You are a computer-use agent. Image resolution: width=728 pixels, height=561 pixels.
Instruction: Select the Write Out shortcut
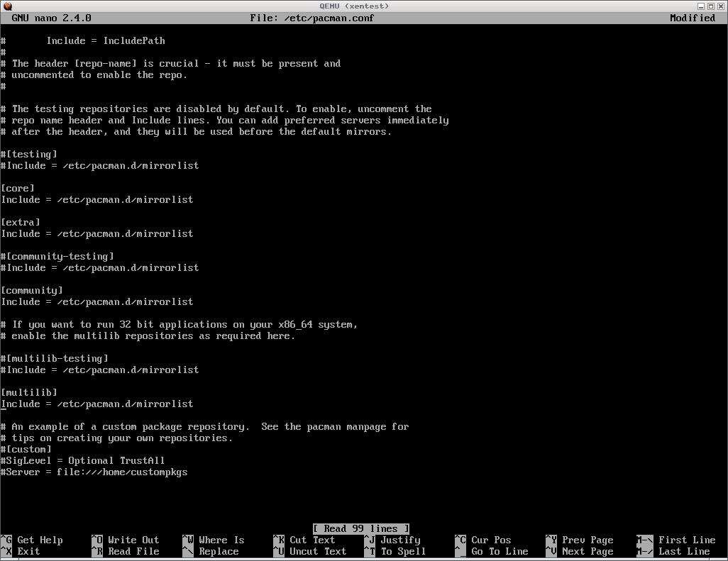[x=133, y=540]
